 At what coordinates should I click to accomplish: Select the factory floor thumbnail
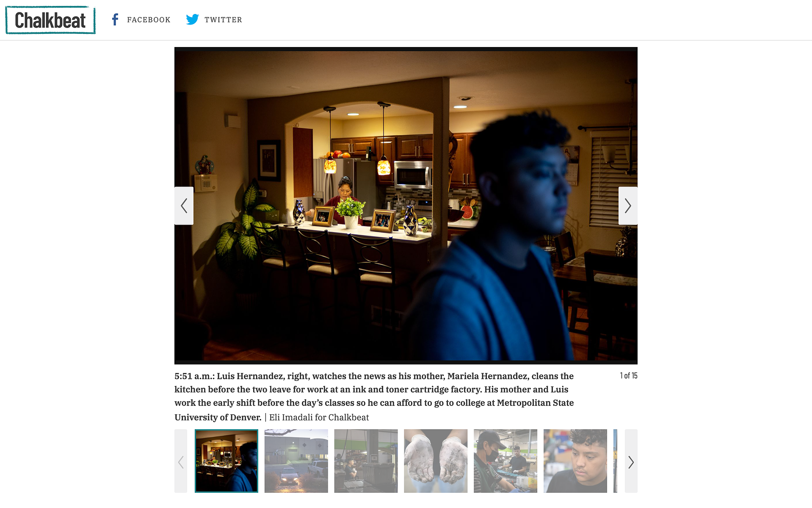366,461
